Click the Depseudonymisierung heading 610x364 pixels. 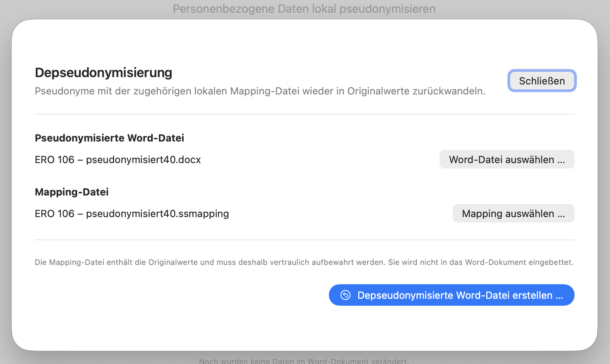click(x=103, y=72)
